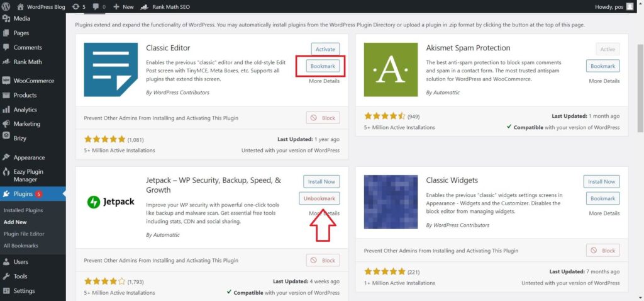Open the comments bubble in admin bar

(96, 6)
